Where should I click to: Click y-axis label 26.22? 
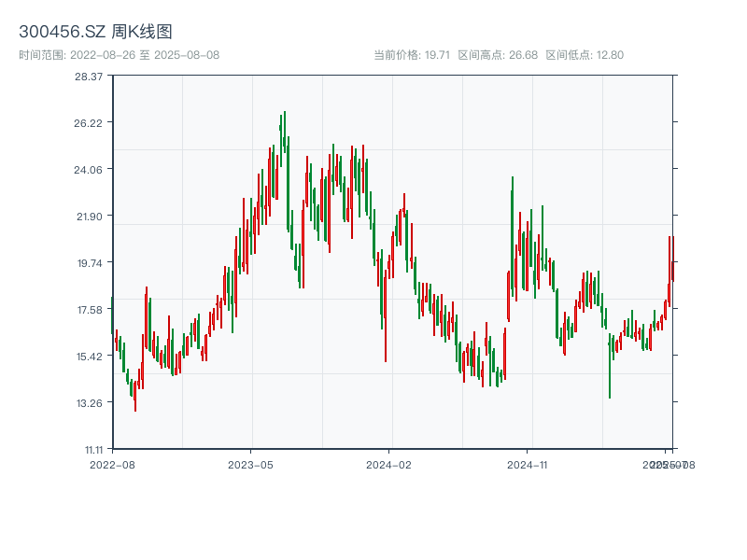(88, 123)
